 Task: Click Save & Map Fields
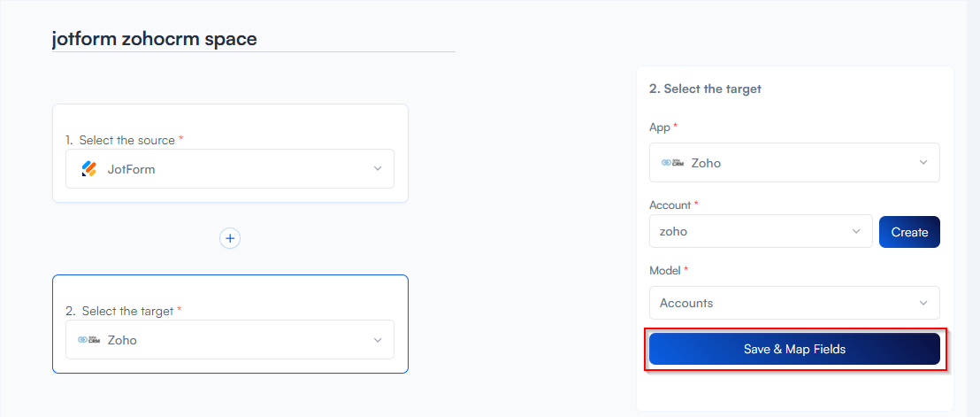click(794, 349)
